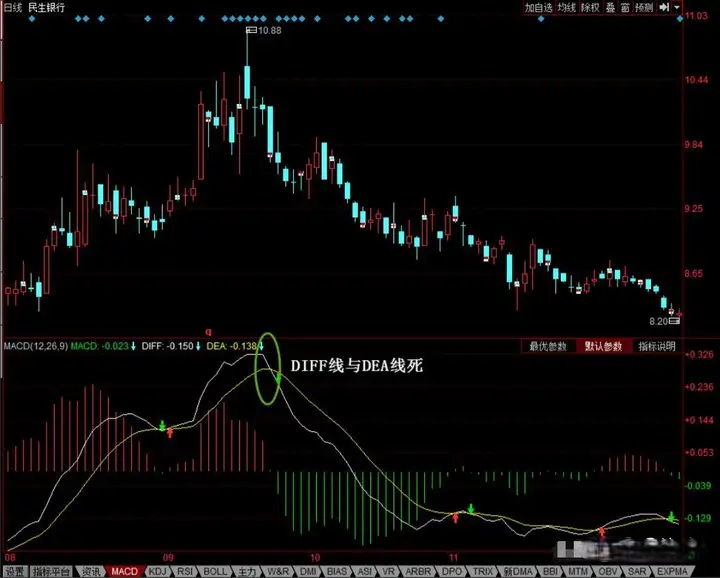Open the 指标平台 indicator platform
This screenshot has height=578, width=720.
(x=51, y=572)
